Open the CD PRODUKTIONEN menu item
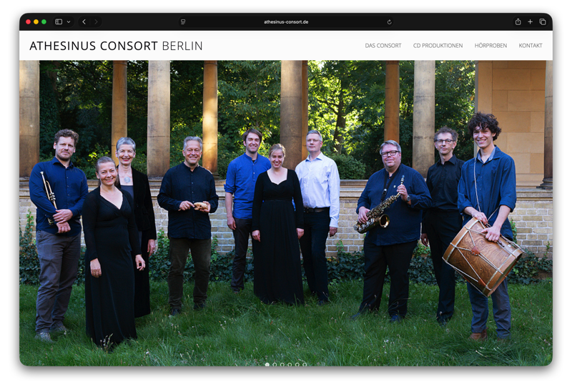Image resolution: width=572 pixels, height=392 pixels. coord(438,46)
